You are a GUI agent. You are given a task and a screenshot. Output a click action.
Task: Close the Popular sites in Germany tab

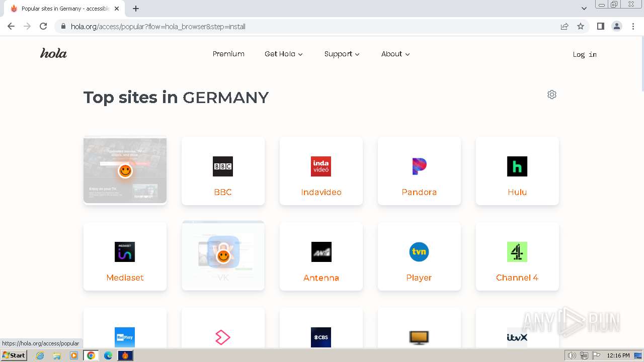[117, 9]
